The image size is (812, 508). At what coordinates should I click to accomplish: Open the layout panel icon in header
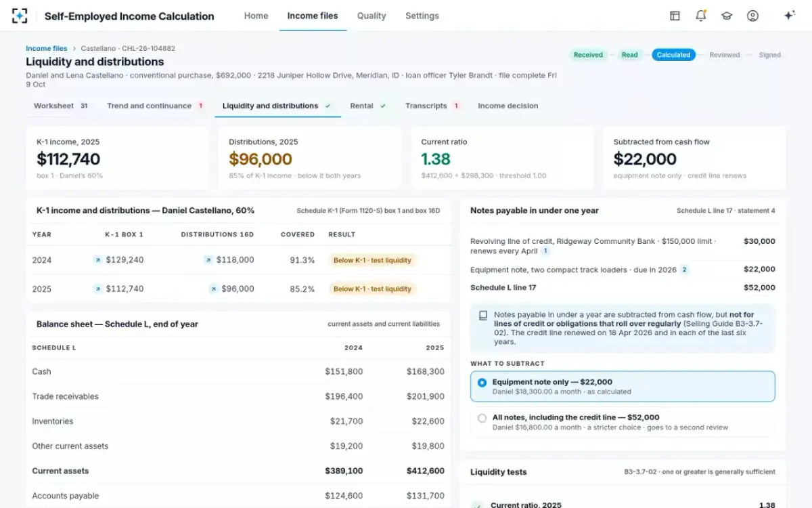(x=675, y=16)
